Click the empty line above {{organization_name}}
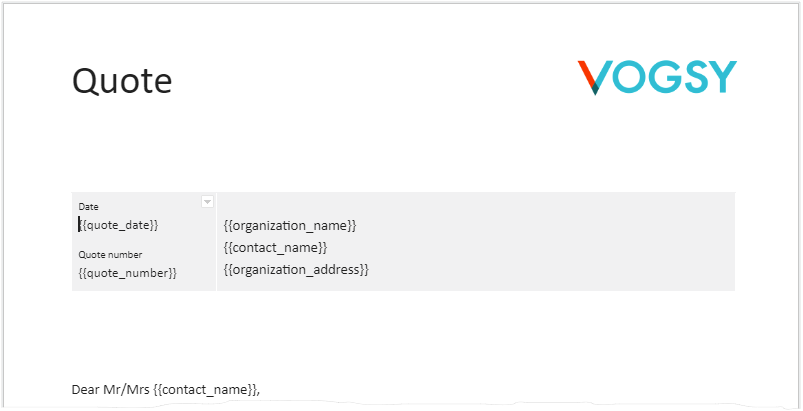 (476, 205)
